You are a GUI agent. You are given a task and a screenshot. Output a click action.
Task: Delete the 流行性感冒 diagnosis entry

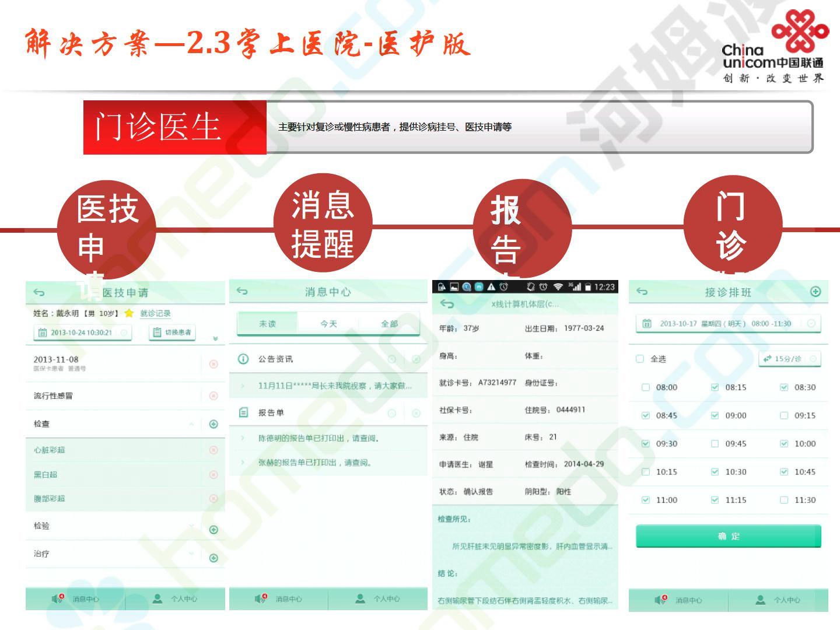click(x=213, y=395)
